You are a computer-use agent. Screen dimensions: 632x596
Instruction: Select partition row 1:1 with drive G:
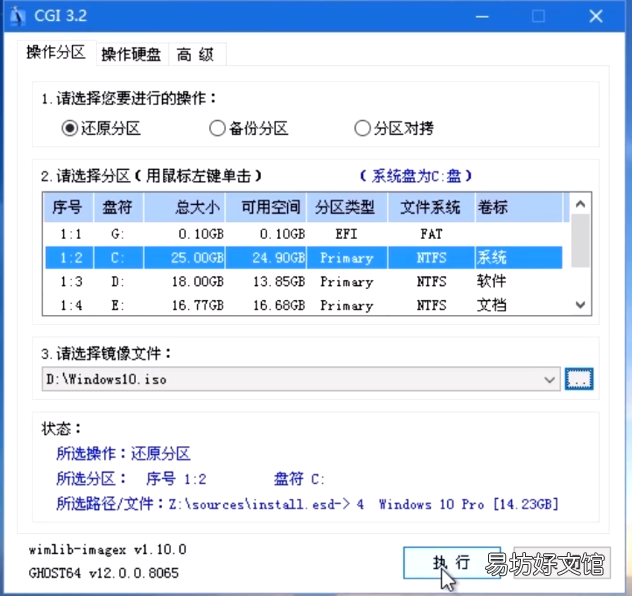304,234
